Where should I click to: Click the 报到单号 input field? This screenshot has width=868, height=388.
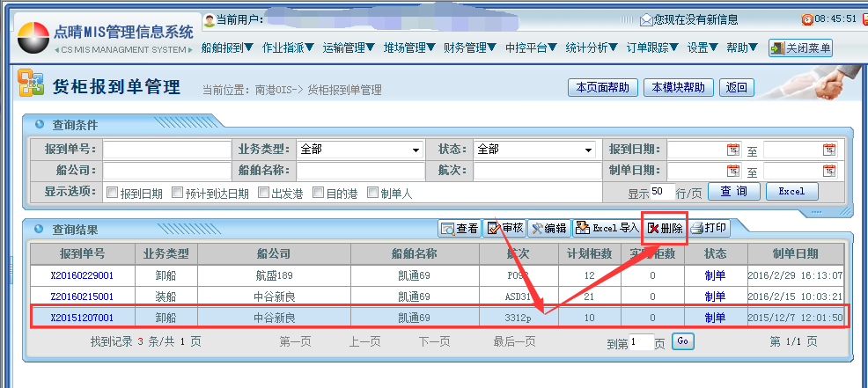[166, 150]
